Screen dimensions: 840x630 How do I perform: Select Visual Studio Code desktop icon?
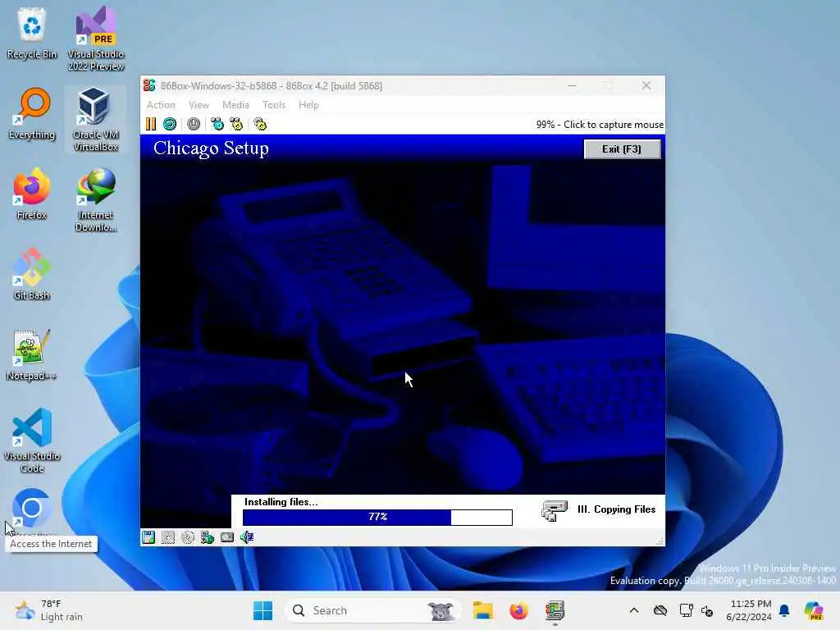[x=32, y=441]
